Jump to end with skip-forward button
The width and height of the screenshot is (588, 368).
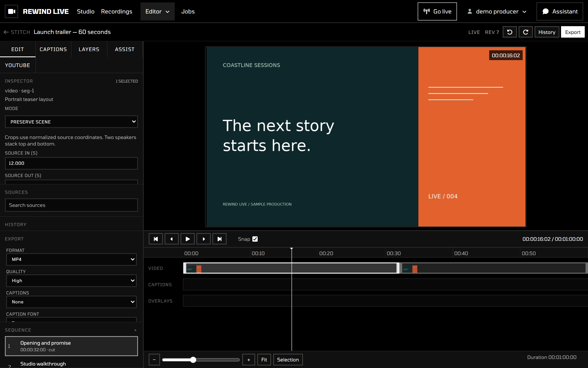pos(219,239)
